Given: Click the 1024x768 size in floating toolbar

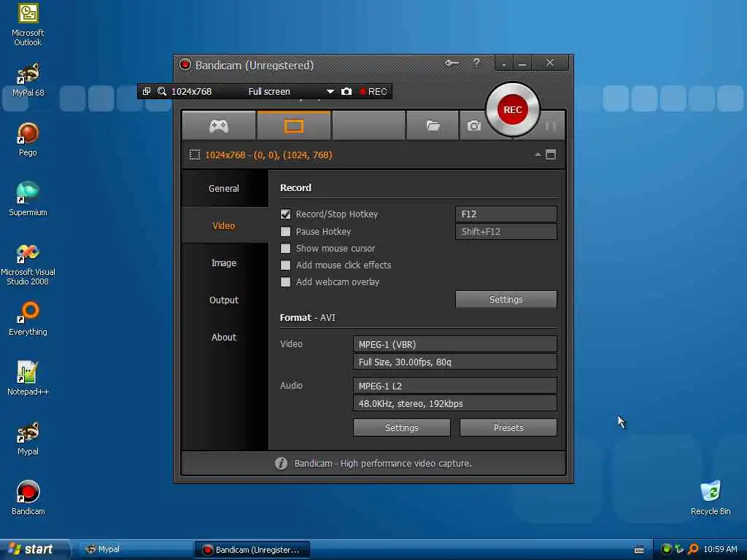Looking at the screenshot, I should (192, 91).
